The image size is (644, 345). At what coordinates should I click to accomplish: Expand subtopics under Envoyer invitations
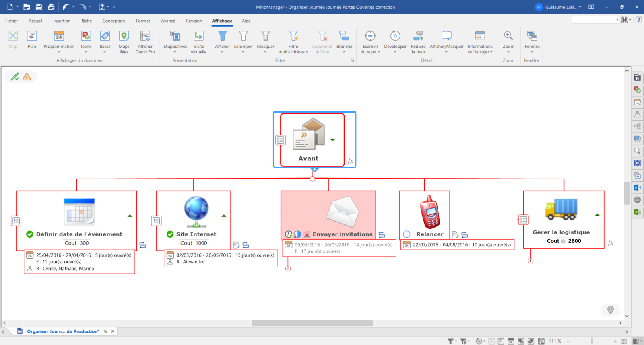[288, 269]
